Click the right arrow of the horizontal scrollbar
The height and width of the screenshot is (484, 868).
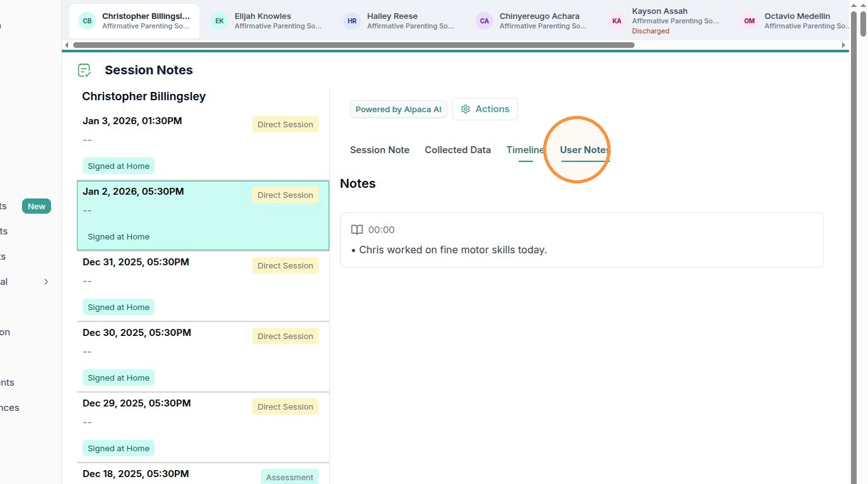coord(843,45)
